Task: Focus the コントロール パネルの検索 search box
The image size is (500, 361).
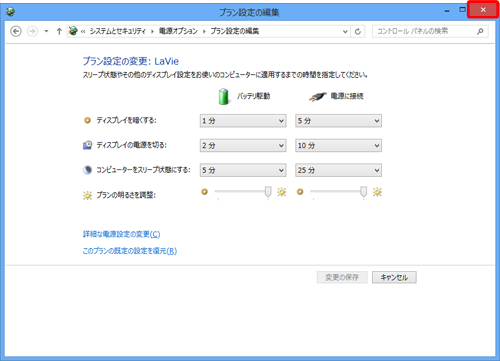Action: (430, 31)
